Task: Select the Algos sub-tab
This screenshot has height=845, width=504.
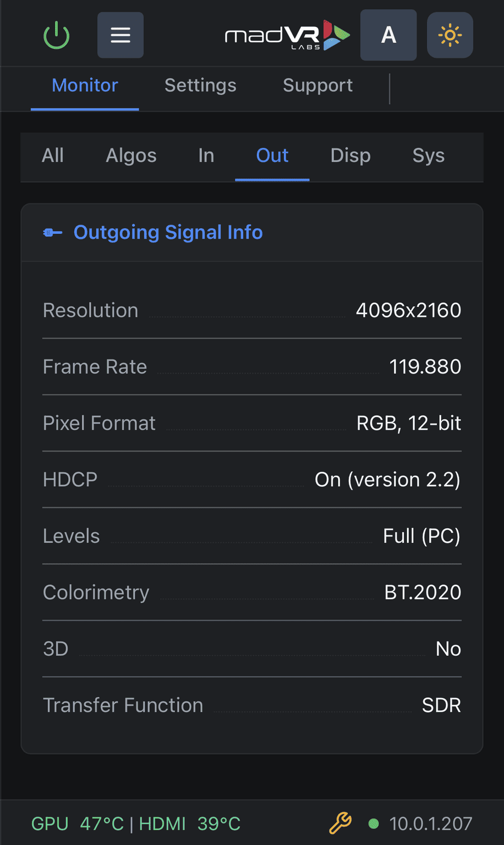Action: [x=131, y=156]
